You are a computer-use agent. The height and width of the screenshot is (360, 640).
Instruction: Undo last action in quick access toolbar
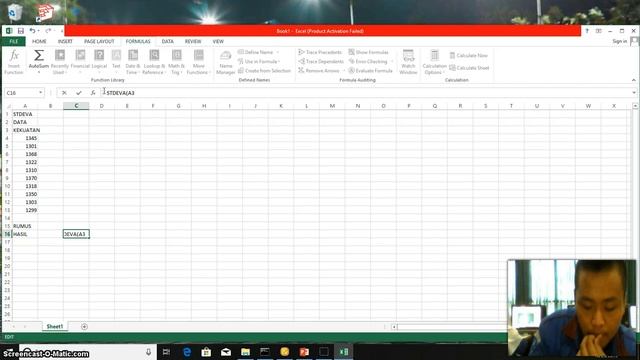click(32, 31)
